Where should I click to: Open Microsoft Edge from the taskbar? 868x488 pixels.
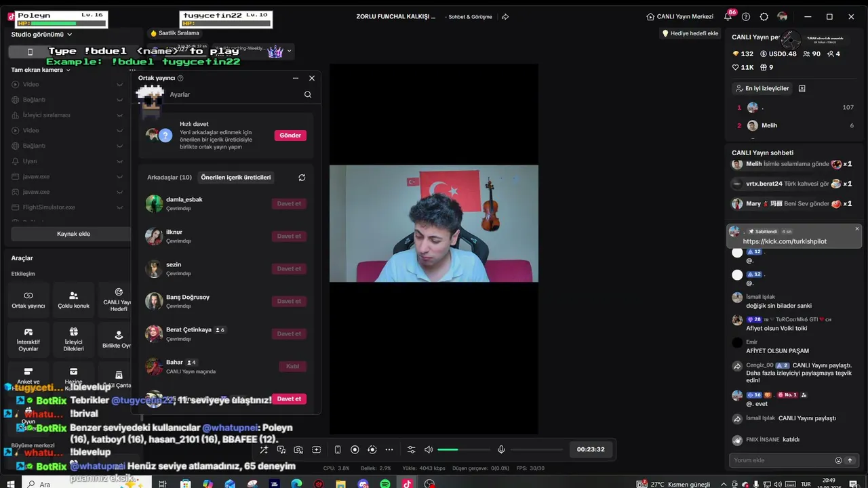point(296,484)
